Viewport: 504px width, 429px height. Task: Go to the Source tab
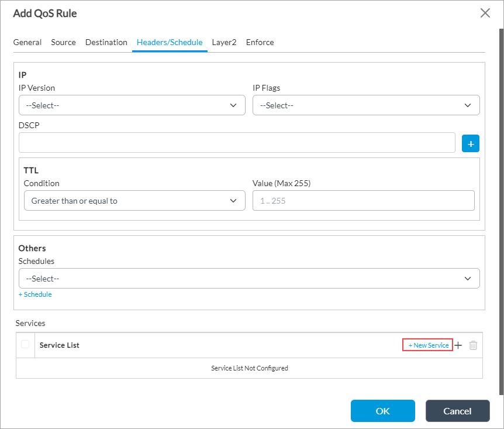[63, 42]
